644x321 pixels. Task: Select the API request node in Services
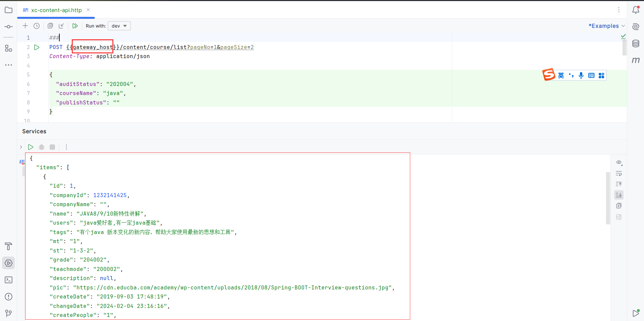[x=22, y=162]
